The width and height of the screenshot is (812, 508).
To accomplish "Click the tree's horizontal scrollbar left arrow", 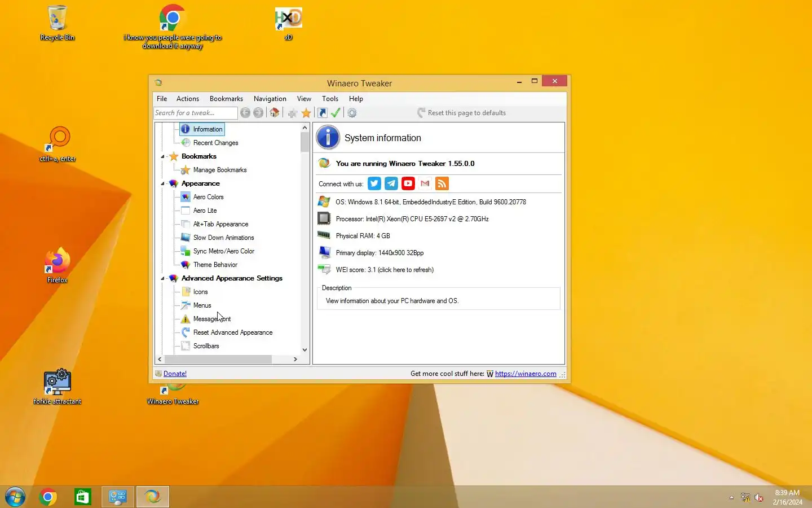I will pos(160,359).
